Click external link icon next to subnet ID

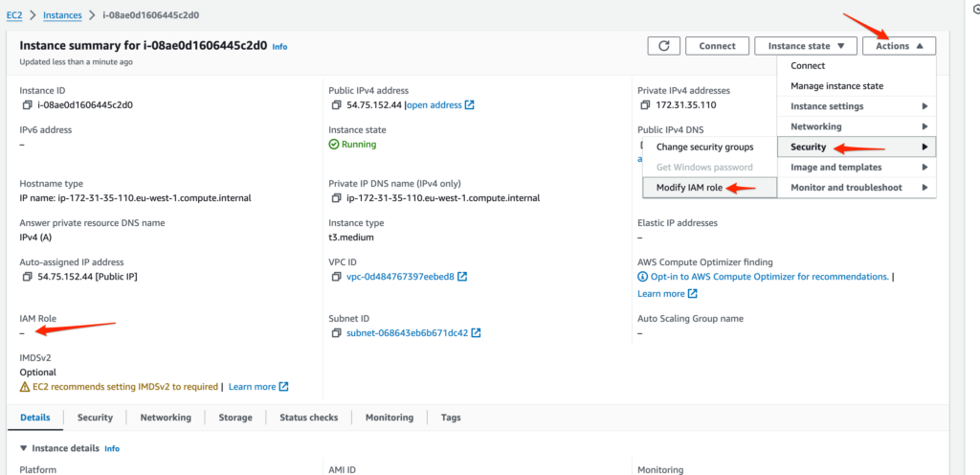coord(476,332)
